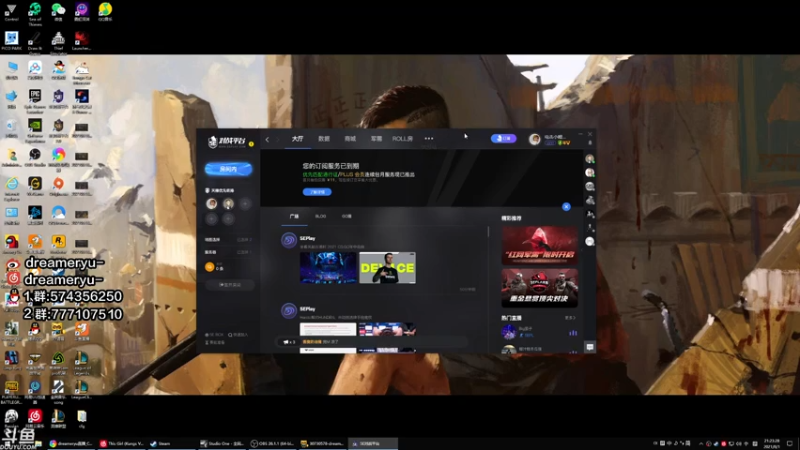
Task: Open red hooded promo banner
Action: tap(539, 245)
